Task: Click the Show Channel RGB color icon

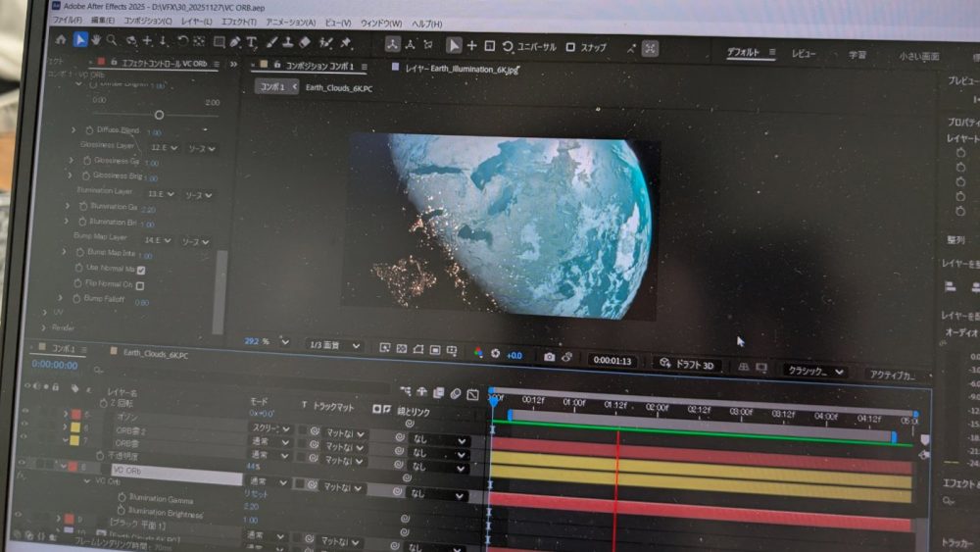Action: [478, 353]
